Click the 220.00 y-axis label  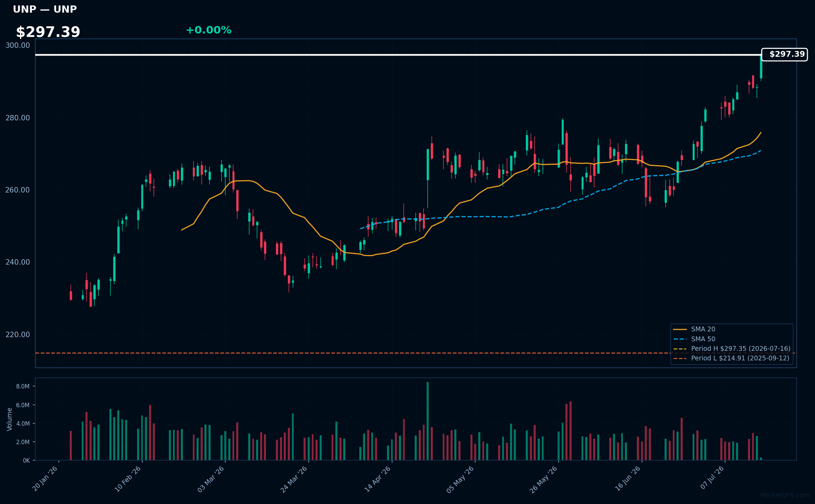point(18,335)
